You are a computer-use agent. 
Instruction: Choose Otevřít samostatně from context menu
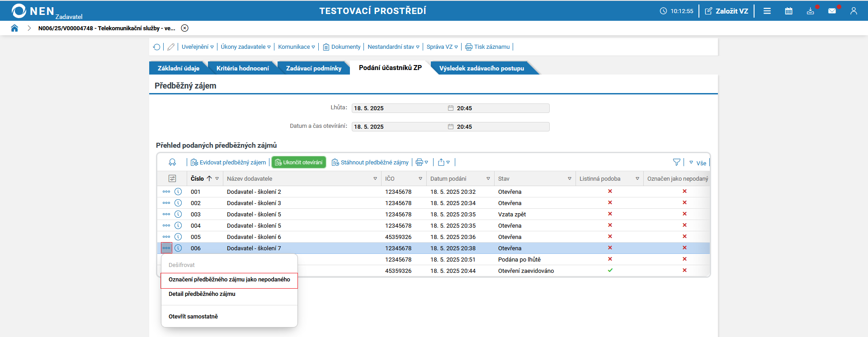pyautogui.click(x=193, y=316)
